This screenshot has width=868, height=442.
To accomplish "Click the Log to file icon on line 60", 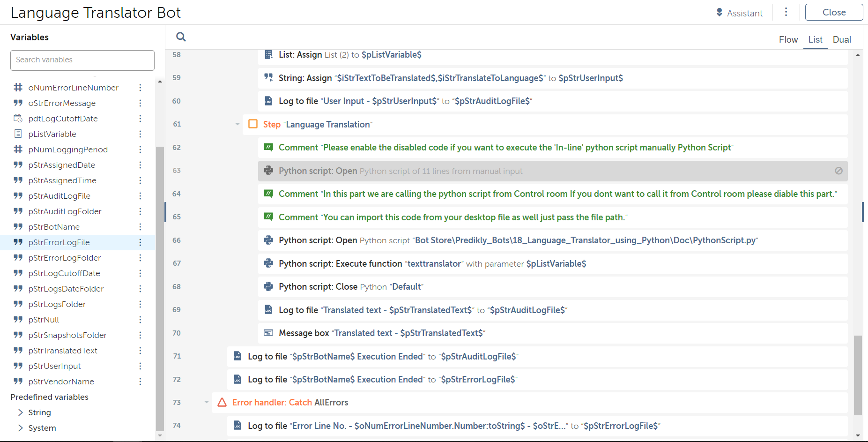I will [x=268, y=101].
